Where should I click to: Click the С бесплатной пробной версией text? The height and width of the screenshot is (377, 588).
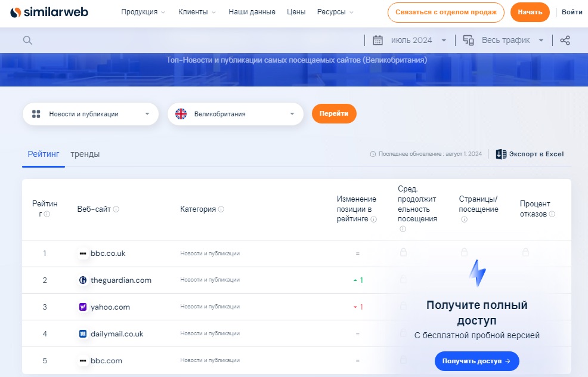(x=476, y=335)
